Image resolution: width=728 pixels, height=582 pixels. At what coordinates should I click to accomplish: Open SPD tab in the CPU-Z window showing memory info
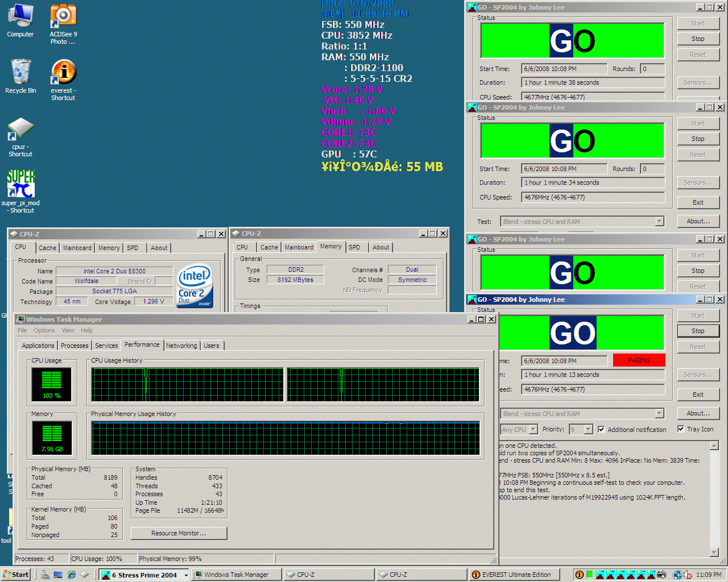(354, 247)
